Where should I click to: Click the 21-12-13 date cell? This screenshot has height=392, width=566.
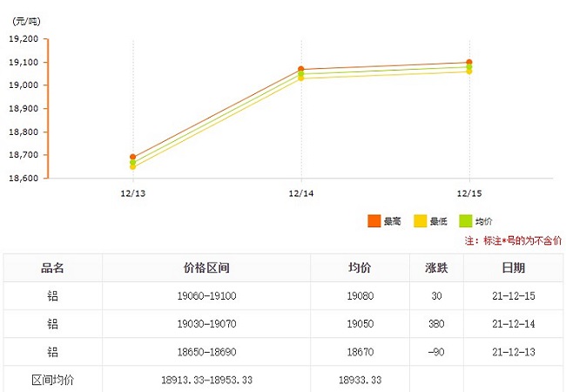[513, 352]
